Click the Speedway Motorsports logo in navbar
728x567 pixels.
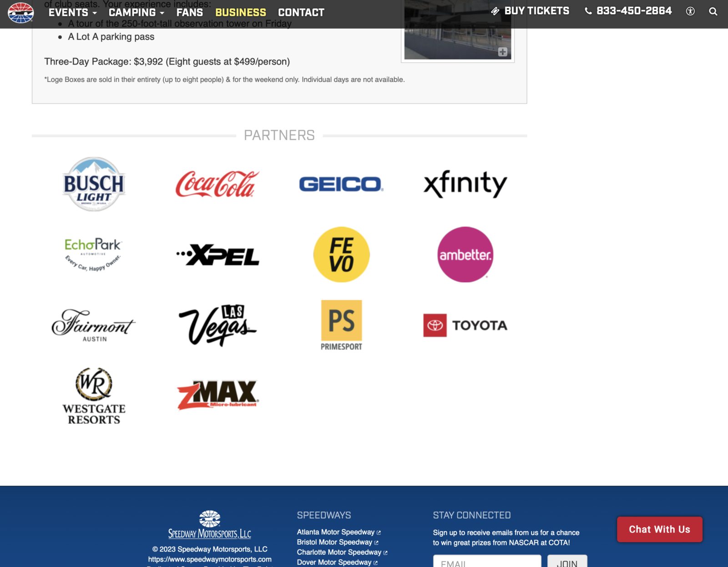(20, 12)
